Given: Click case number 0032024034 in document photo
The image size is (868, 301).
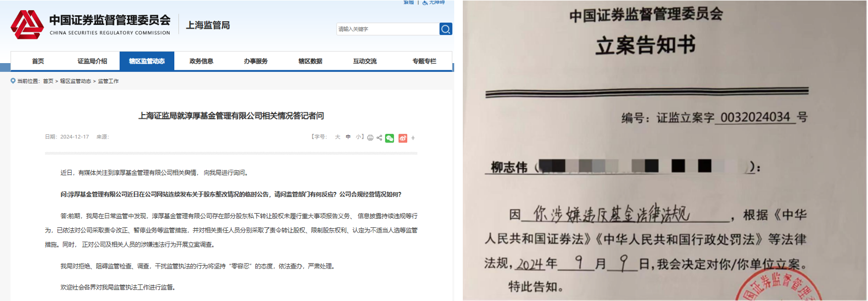Looking at the screenshot, I should pyautogui.click(x=755, y=117).
